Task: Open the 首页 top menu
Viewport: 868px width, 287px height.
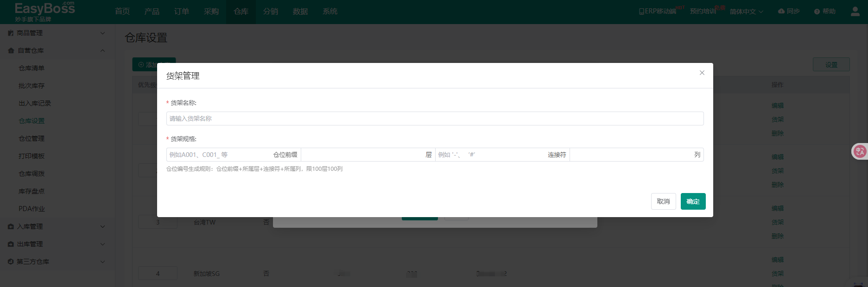Action: click(x=122, y=12)
